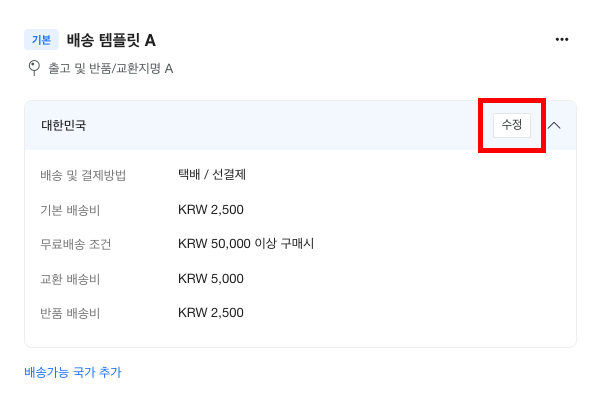Click the 기본 default badge
Image resolution: width=600 pixels, height=410 pixels.
tap(41, 40)
